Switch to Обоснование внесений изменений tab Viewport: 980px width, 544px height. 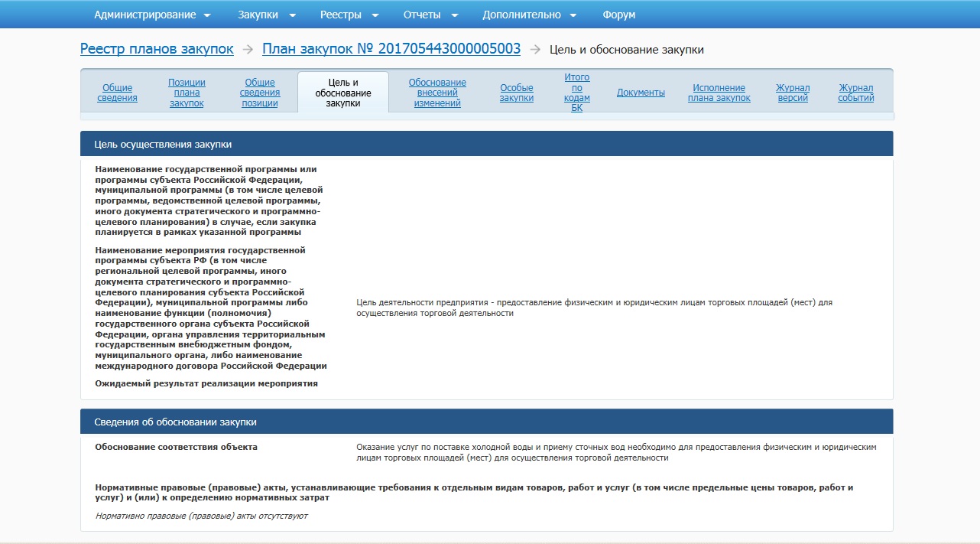point(437,93)
